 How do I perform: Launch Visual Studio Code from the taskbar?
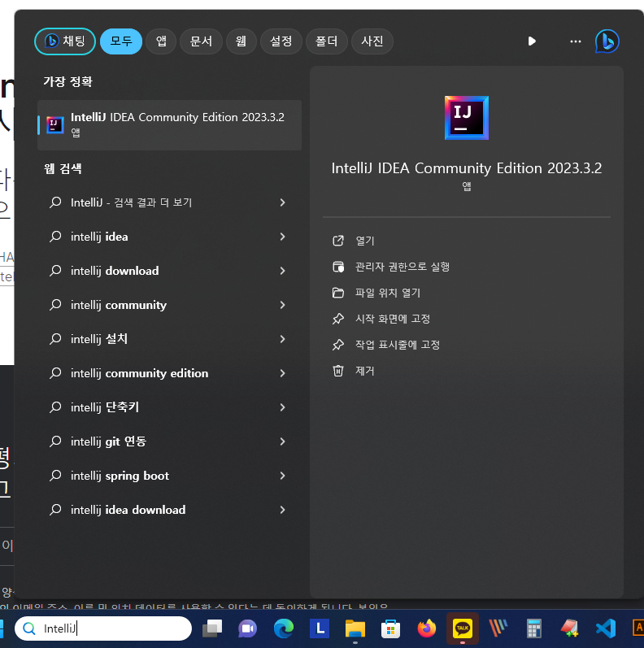[x=606, y=628]
